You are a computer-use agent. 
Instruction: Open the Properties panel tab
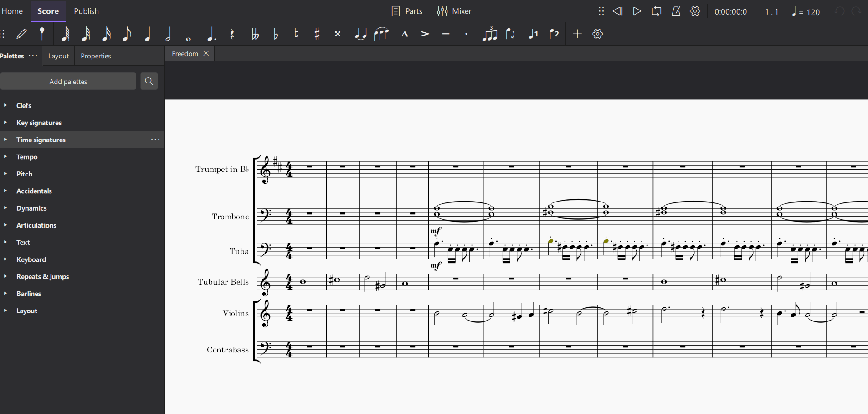(96, 56)
